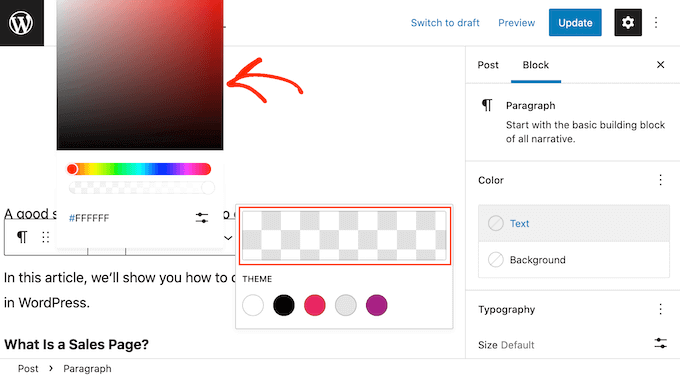This screenshot has height=376, width=680.
Task: Set custom size via the Size sliders icon
Action: coord(660,343)
